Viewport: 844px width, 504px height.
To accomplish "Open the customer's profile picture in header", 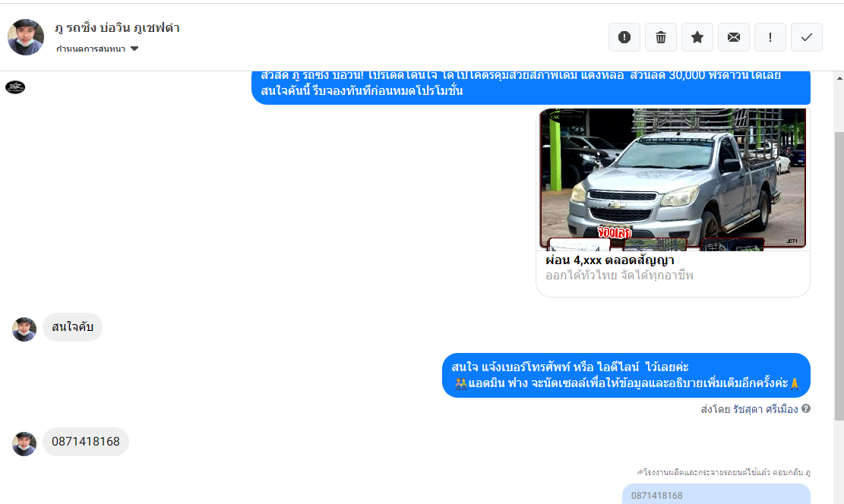I will 26,37.
